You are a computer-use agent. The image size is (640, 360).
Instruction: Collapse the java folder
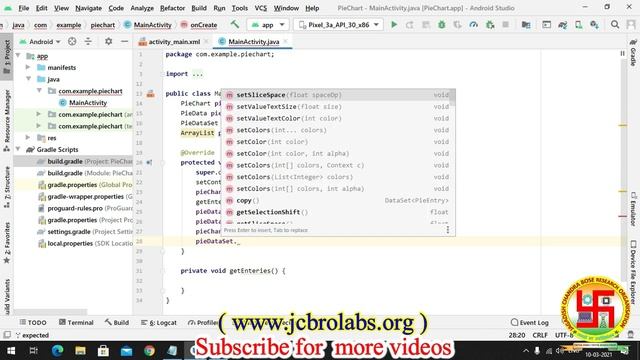[28, 79]
